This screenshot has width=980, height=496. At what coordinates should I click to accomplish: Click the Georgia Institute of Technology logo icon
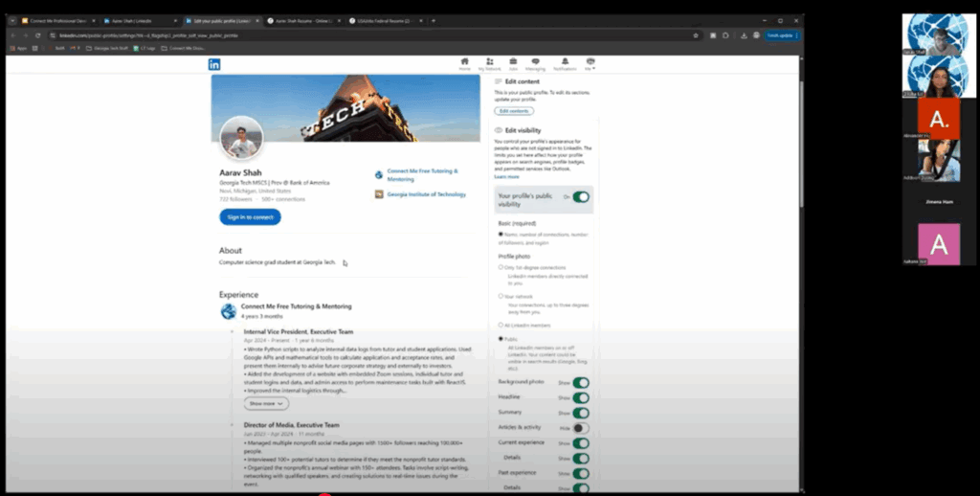click(379, 194)
